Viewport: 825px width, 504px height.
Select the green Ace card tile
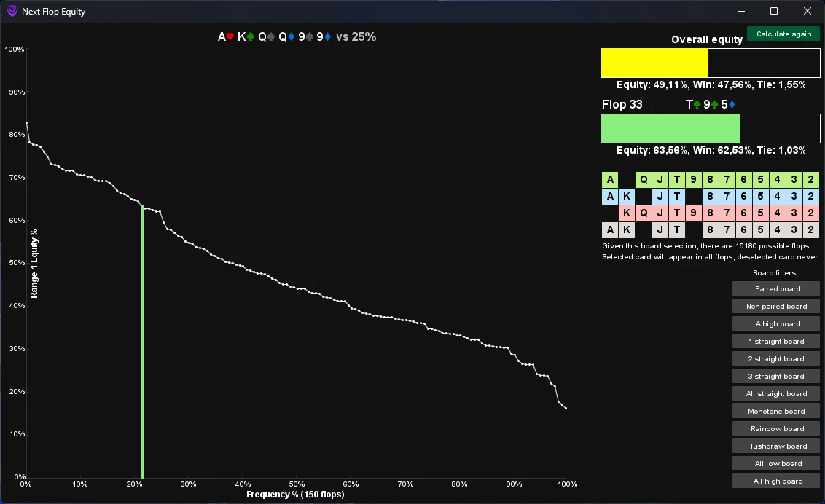[610, 180]
